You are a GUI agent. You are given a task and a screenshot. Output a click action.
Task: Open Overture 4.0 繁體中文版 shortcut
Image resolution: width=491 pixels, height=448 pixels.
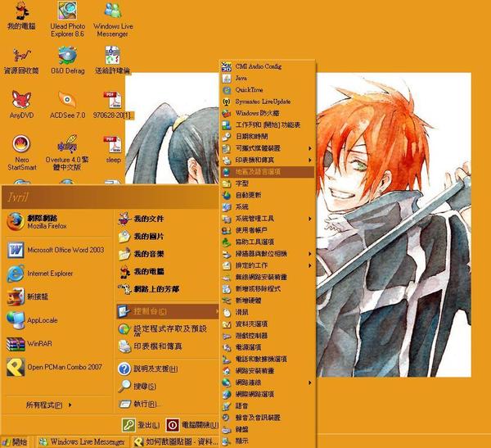(x=67, y=152)
